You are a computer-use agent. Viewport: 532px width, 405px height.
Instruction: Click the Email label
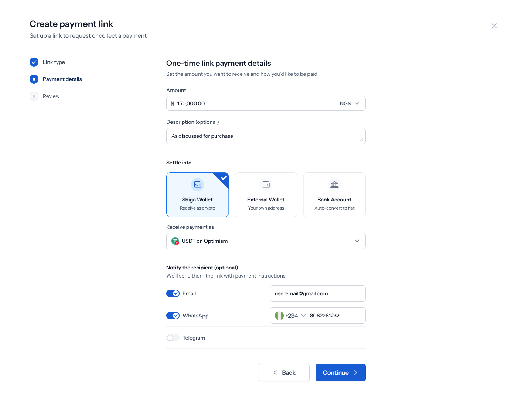pyautogui.click(x=189, y=293)
